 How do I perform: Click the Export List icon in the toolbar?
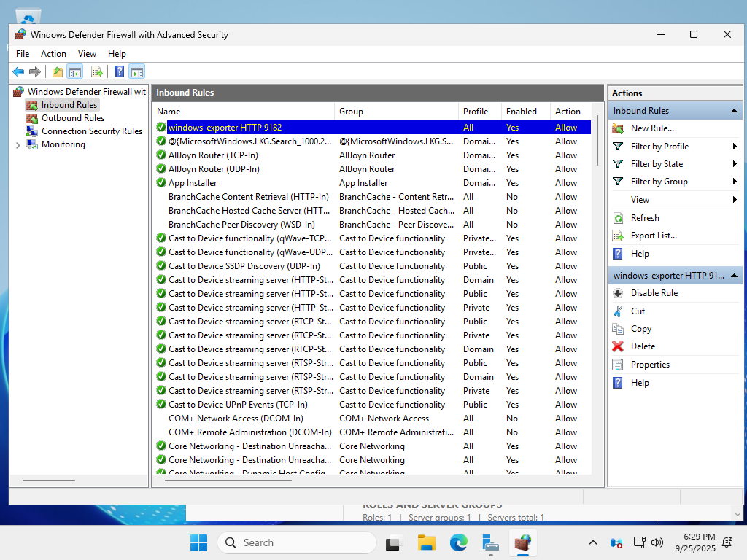(x=96, y=71)
